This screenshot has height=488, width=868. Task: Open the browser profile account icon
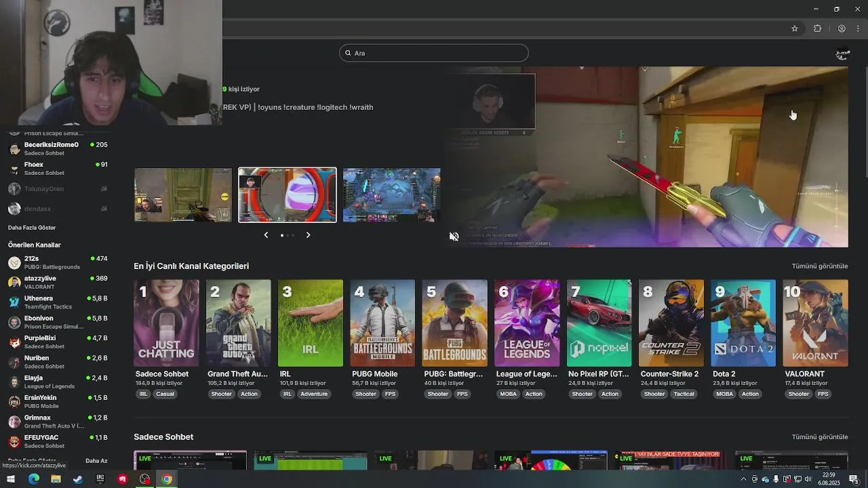tap(842, 28)
